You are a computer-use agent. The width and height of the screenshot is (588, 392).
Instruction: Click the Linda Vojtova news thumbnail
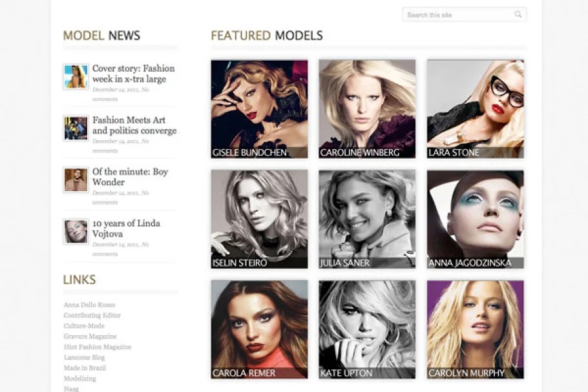[76, 231]
